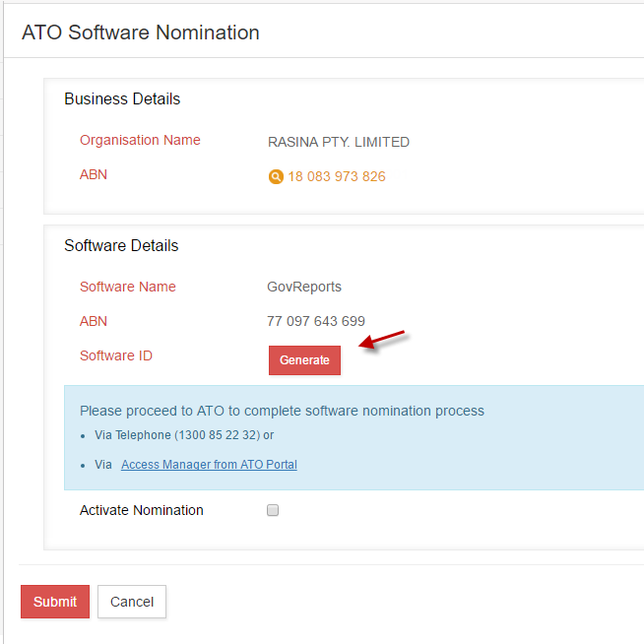The image size is (644, 644).
Task: Click the software ABN 77 097 643 699
Action: pos(316,321)
